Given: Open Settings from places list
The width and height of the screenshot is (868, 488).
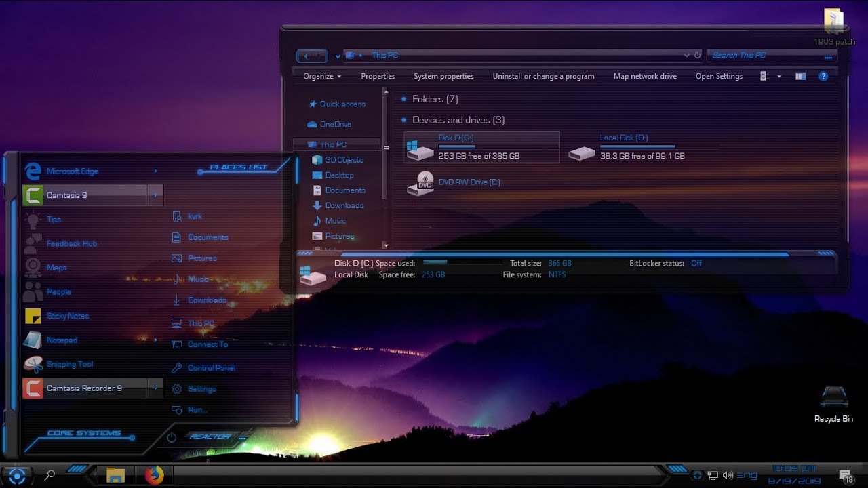Looking at the screenshot, I should 193,389.
